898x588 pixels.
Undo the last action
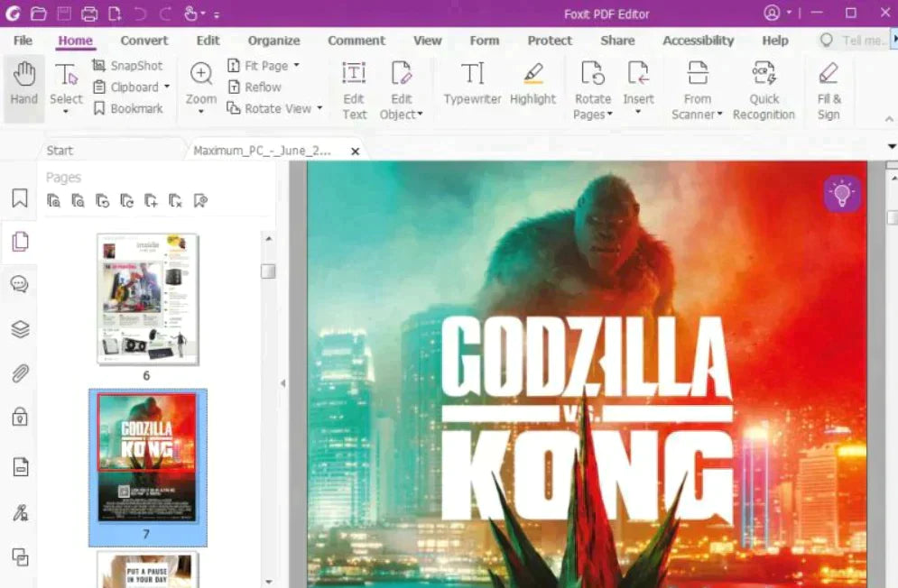[140, 14]
